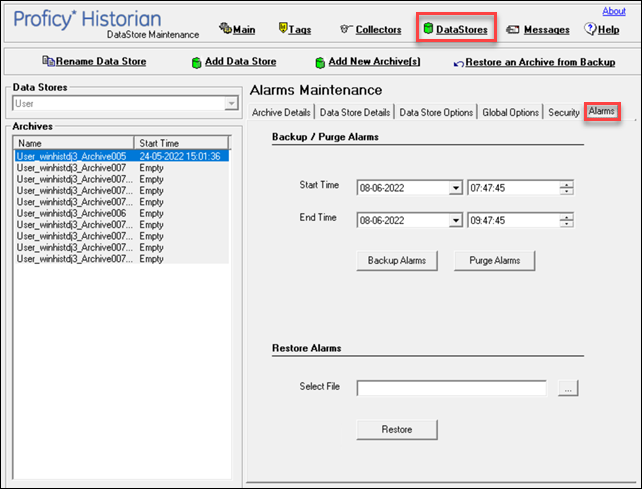The height and width of the screenshot is (489, 642).
Task: Click the Purge Alarms button
Action: (495, 260)
